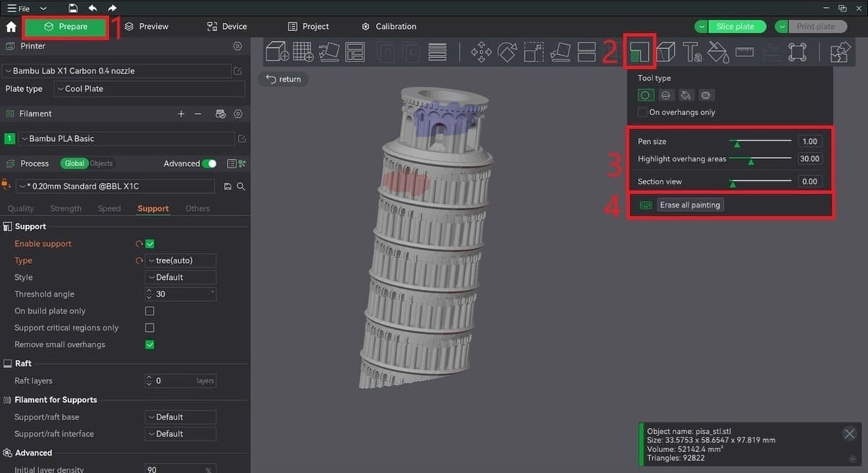Click the Pen size slider
868x473 pixels.
coord(760,142)
